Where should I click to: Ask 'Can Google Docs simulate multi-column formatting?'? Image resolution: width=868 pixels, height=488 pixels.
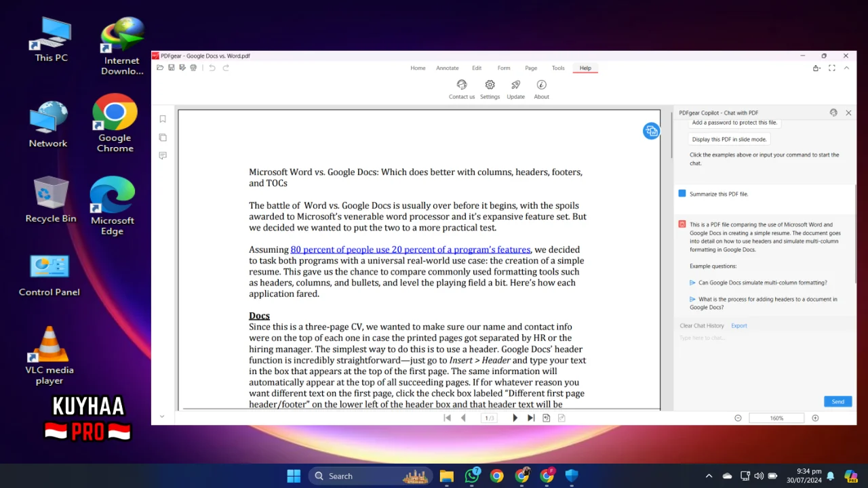point(762,283)
